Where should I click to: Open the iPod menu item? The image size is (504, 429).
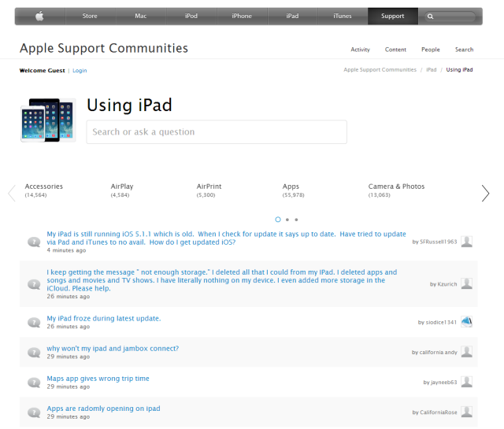point(191,16)
